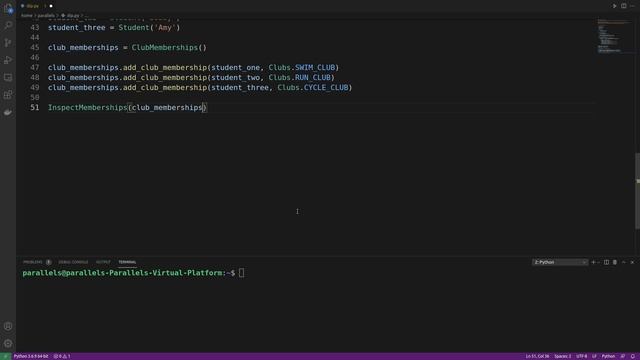This screenshot has height=360, width=640.
Task: Click the 'parallels' breadcrumb segment
Action: click(x=46, y=16)
